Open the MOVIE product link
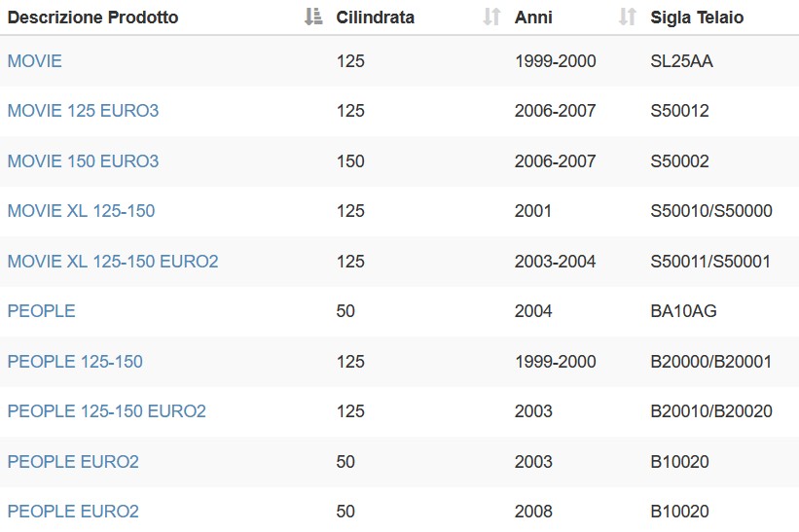Viewport: 799px width, 532px height. tap(35, 61)
